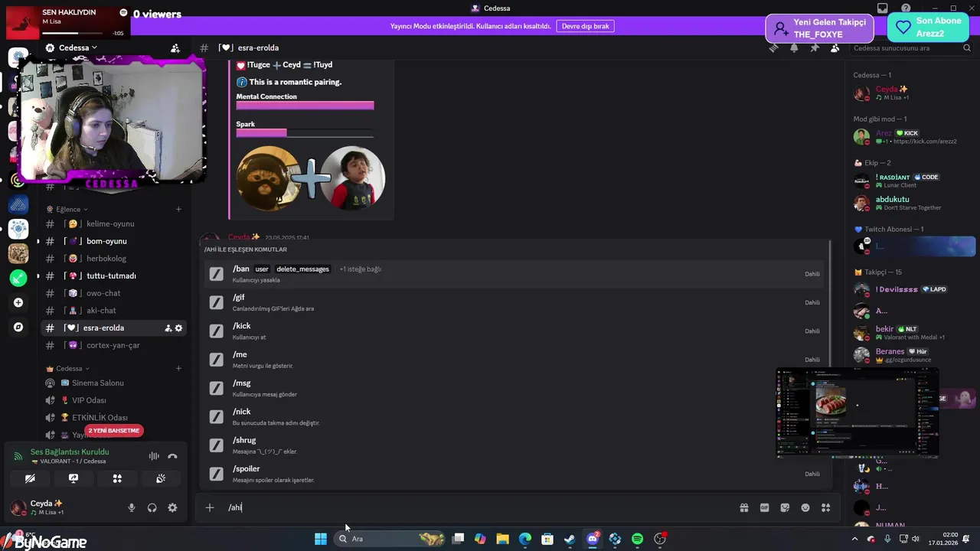
Task: Join the VIP Odası voice channel
Action: pos(113,400)
